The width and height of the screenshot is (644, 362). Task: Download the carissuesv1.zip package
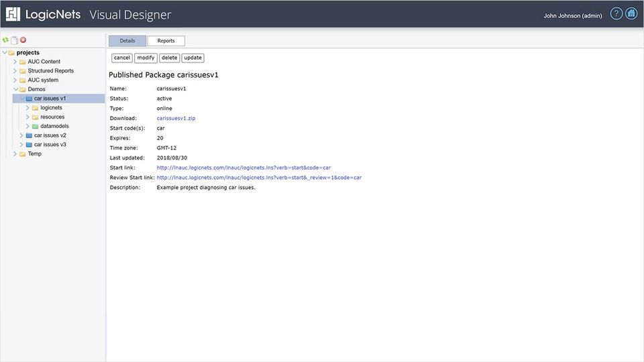176,118
